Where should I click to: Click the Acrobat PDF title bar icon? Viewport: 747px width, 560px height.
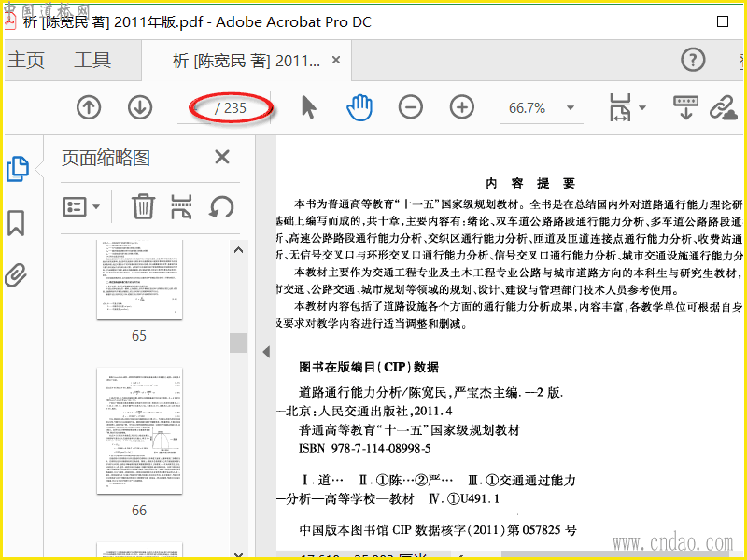(x=10, y=21)
